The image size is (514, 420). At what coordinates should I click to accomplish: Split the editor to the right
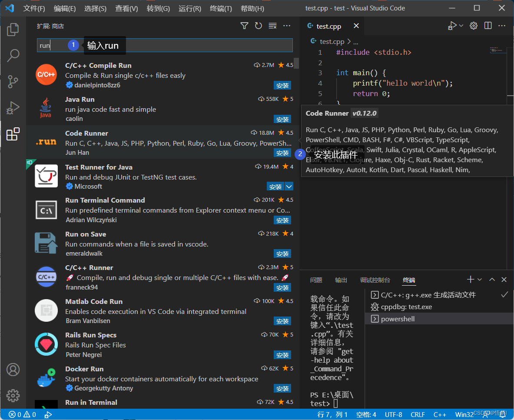point(488,26)
